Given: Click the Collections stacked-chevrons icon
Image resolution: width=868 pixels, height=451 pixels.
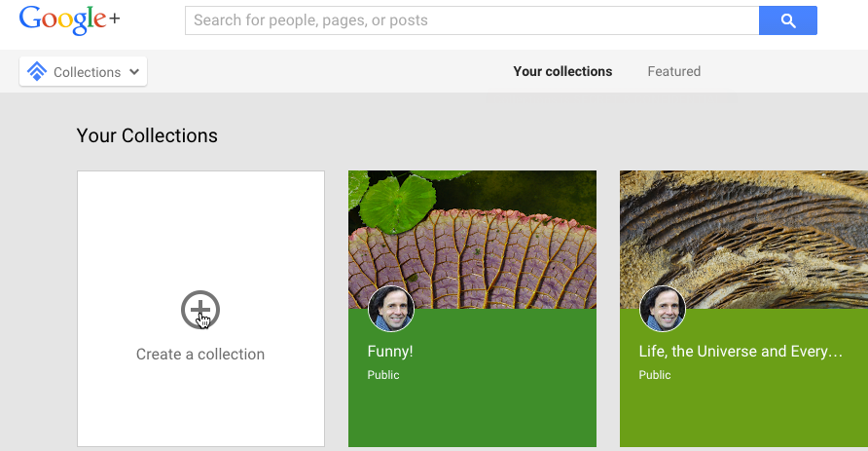Looking at the screenshot, I should pyautogui.click(x=37, y=71).
